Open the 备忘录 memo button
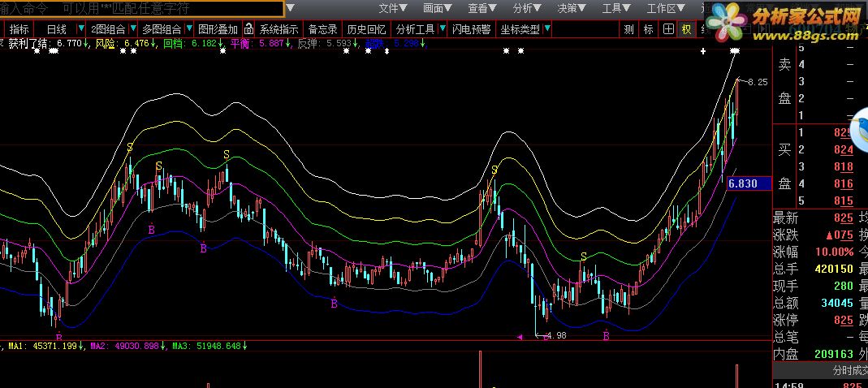The image size is (868, 388). [322, 29]
